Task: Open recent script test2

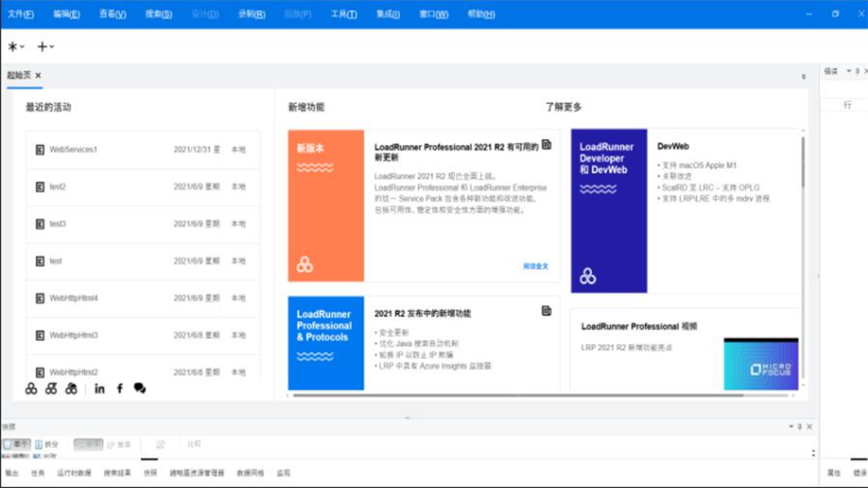Action: click(x=143, y=187)
